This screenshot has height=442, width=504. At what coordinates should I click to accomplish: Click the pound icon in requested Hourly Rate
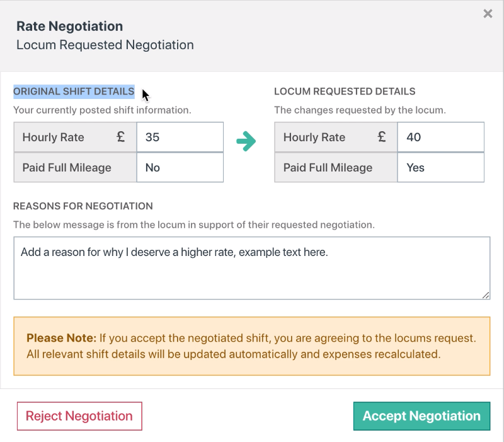(382, 137)
